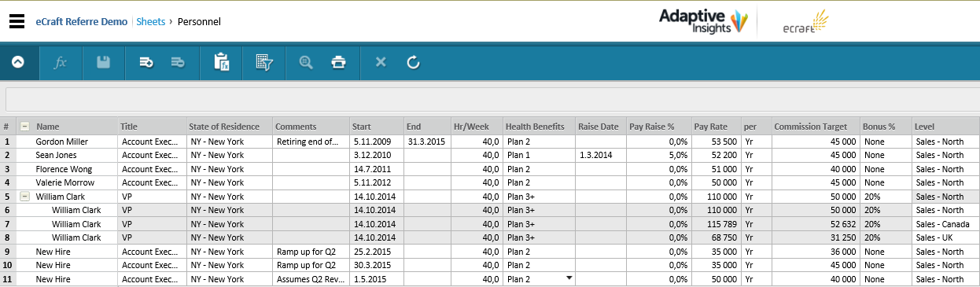Open the Plan 2 dropdown in row 11
Screen dimensions: 980x287
click(569, 278)
